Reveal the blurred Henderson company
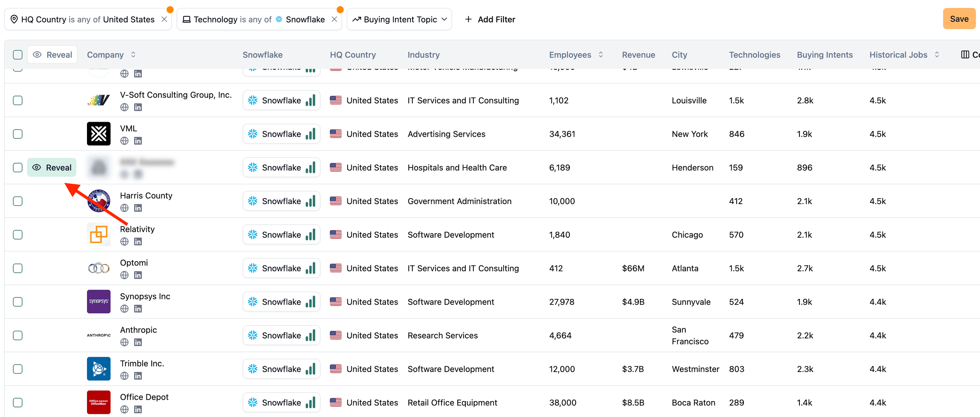Image resolution: width=980 pixels, height=417 pixels. pyautogui.click(x=52, y=168)
